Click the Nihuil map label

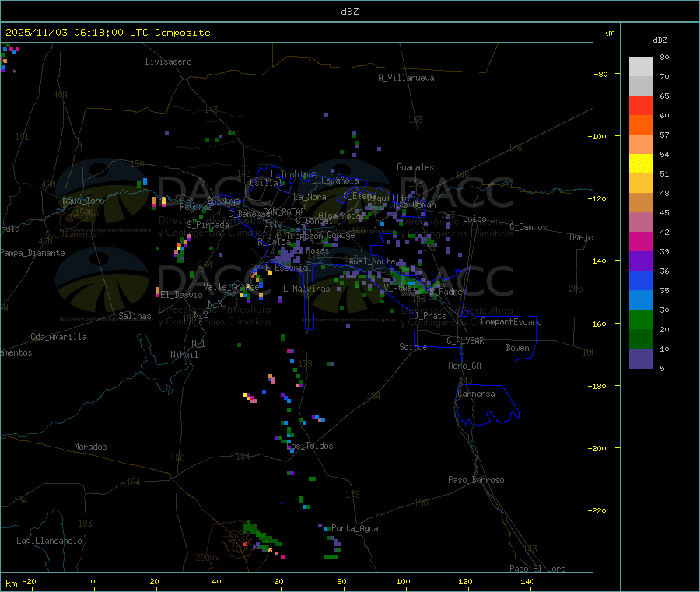point(184,355)
